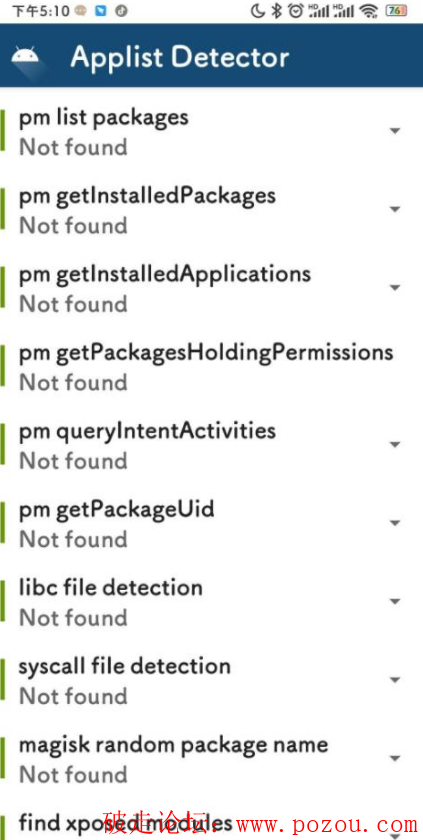The height and width of the screenshot is (840, 423).
Task: Expand pm getPackageUid dropdown arrow
Action: pos(395,523)
